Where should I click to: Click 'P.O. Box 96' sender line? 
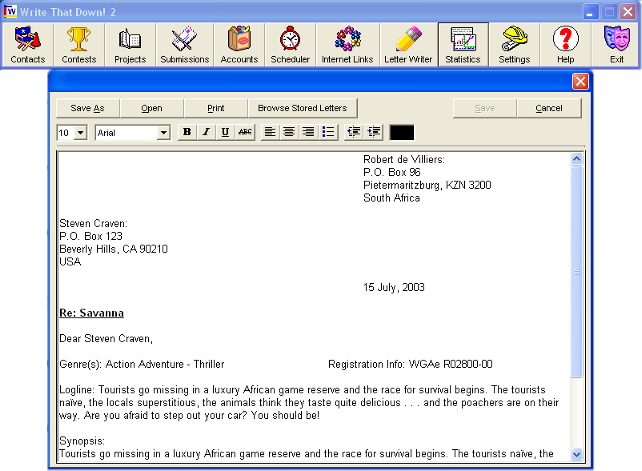click(391, 172)
